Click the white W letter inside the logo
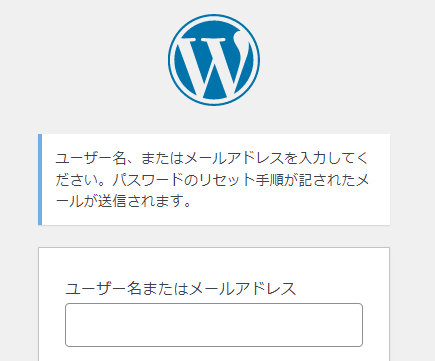 pos(213,65)
